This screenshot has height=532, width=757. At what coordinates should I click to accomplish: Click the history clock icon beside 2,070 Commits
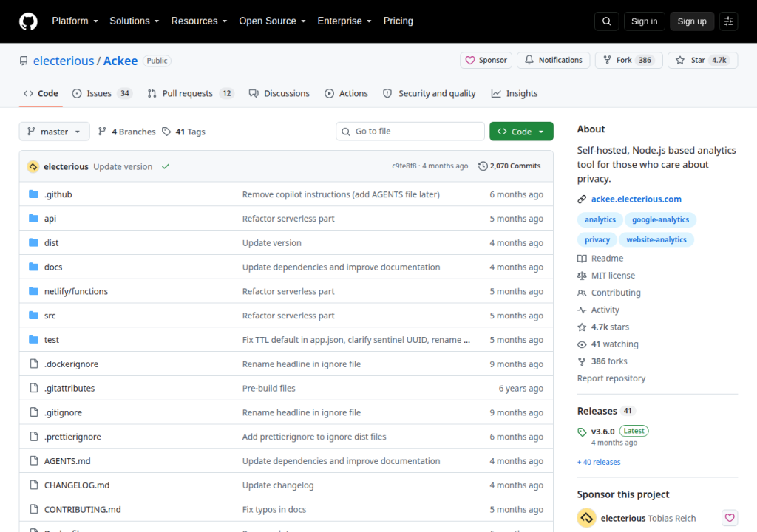click(483, 166)
